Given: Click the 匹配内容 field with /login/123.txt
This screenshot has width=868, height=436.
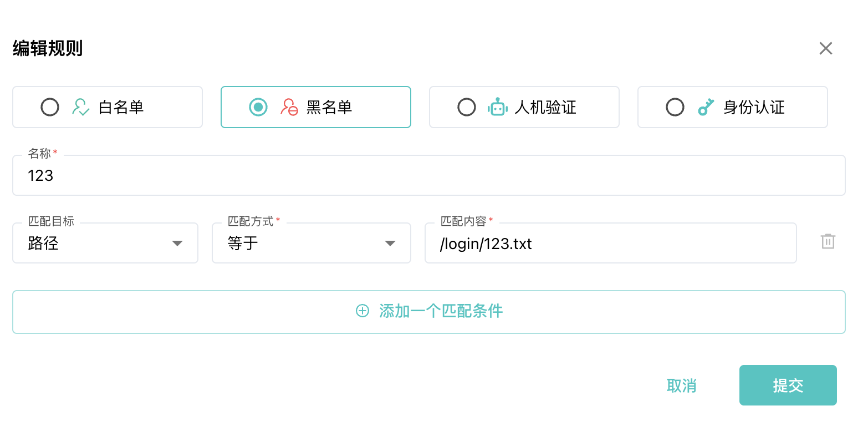Looking at the screenshot, I should pyautogui.click(x=611, y=243).
